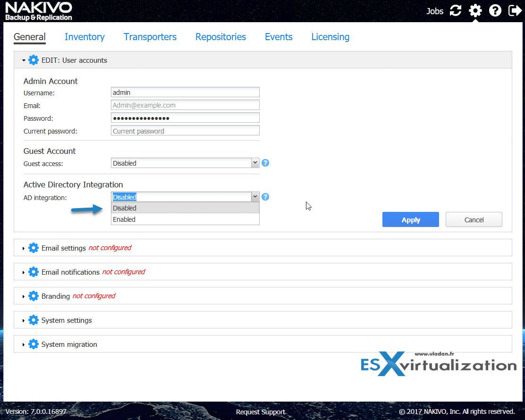Click the Current password field
525x420 pixels.
coord(185,131)
